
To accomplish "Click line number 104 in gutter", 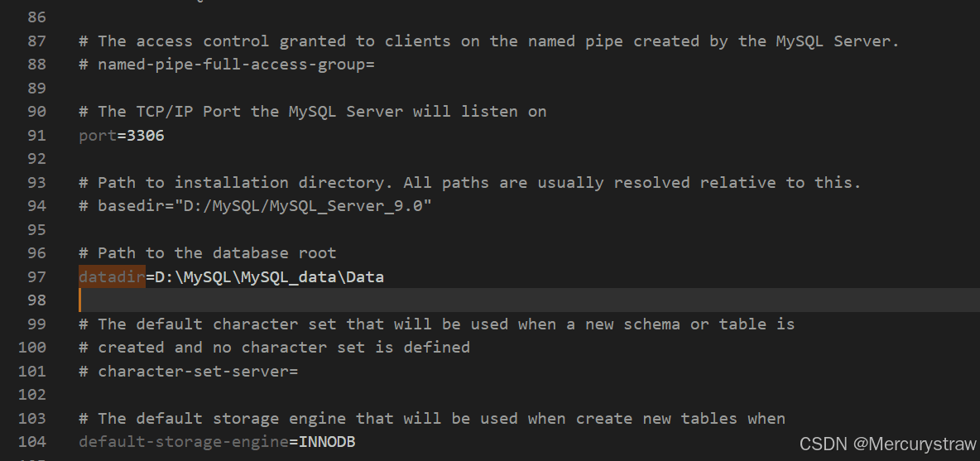I will click(32, 442).
